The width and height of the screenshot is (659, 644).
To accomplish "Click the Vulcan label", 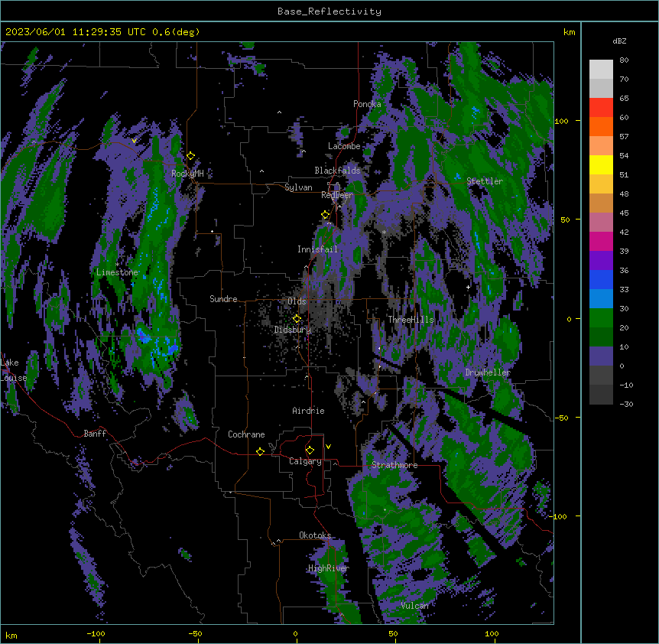I will [x=414, y=606].
